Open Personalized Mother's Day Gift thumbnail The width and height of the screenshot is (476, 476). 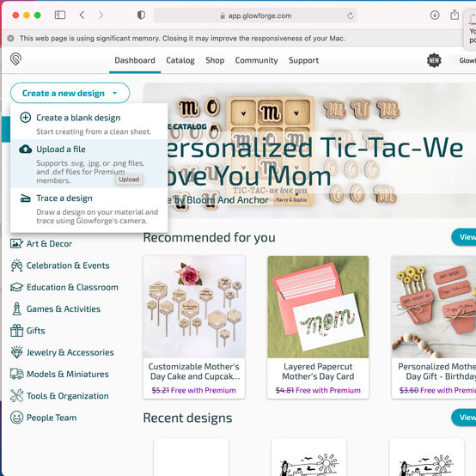click(x=434, y=307)
